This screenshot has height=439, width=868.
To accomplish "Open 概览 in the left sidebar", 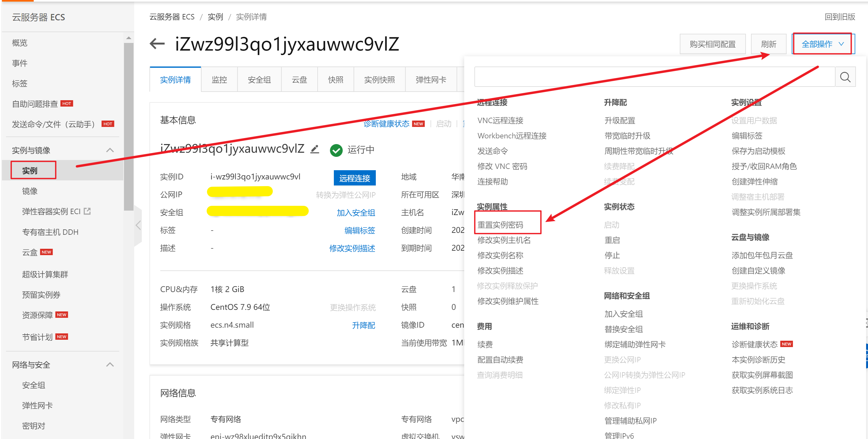I will (x=19, y=43).
